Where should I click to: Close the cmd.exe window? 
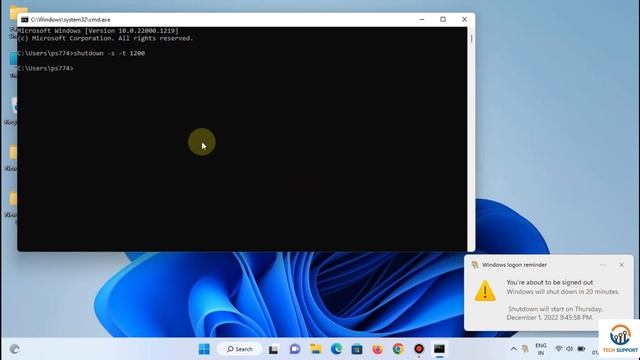(464, 19)
